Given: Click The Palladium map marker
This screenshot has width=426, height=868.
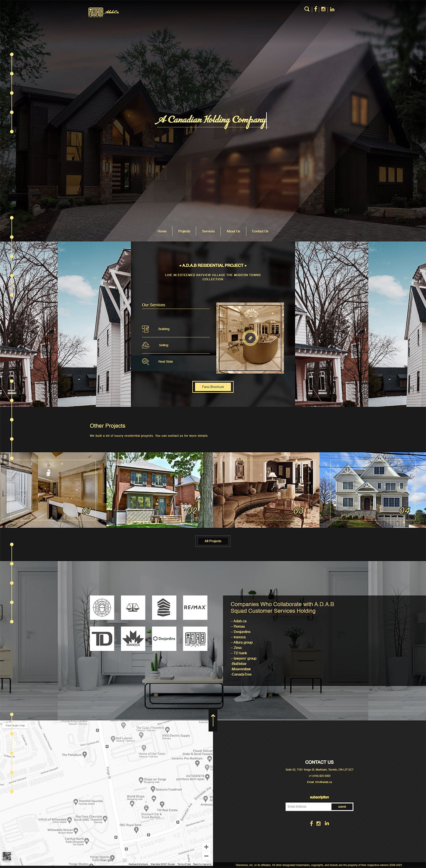Looking at the screenshot, I should point(85,754).
